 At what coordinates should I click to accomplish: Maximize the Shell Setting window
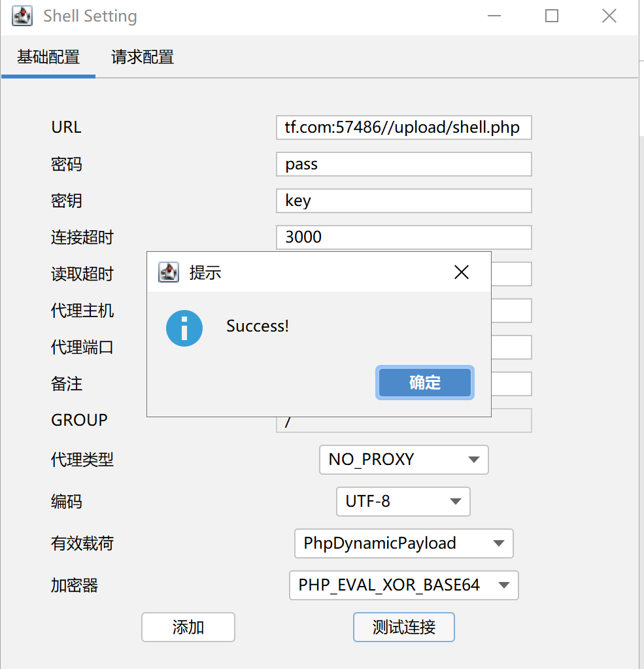pos(552,16)
